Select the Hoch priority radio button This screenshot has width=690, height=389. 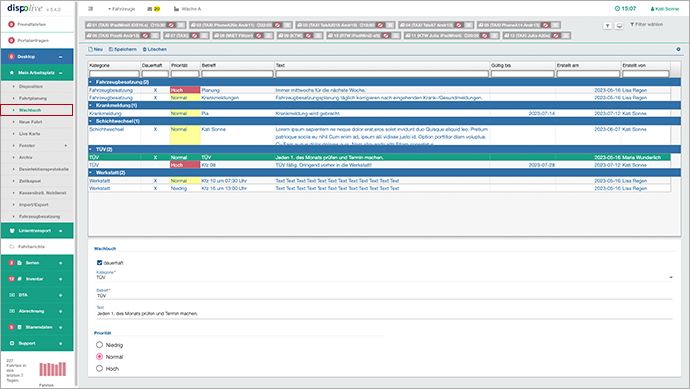pos(99,368)
